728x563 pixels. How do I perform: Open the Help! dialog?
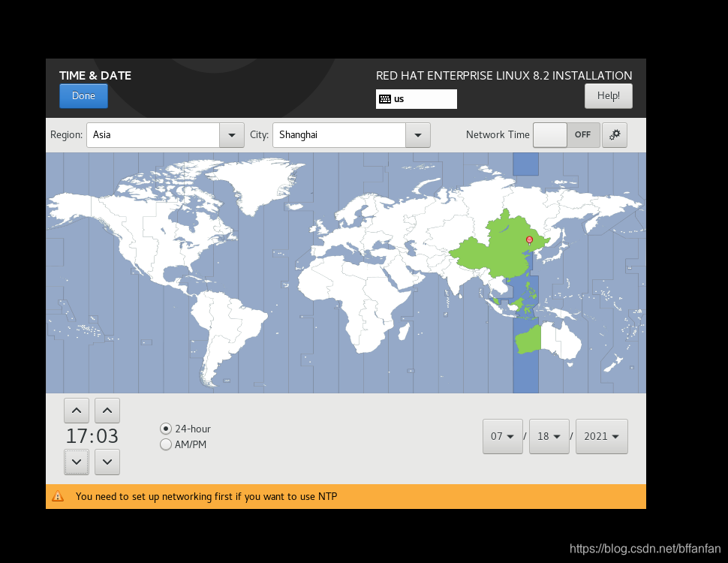click(608, 95)
